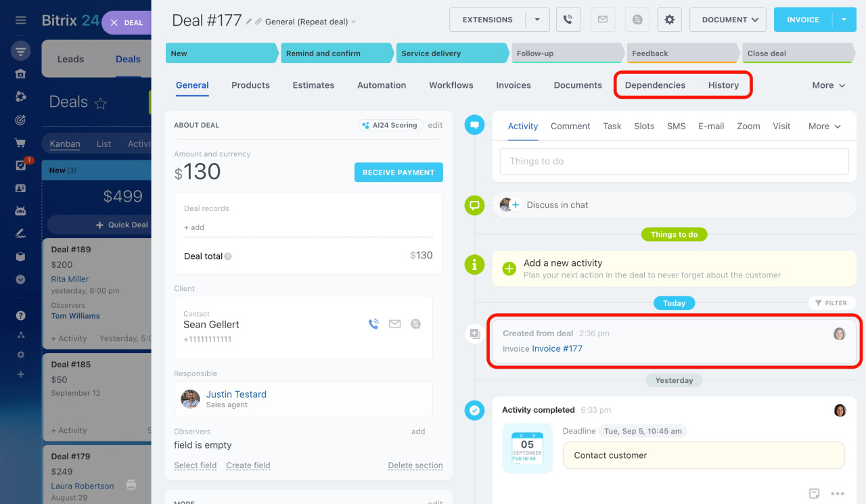Open the help question mark in the sidebar

[x=21, y=315]
